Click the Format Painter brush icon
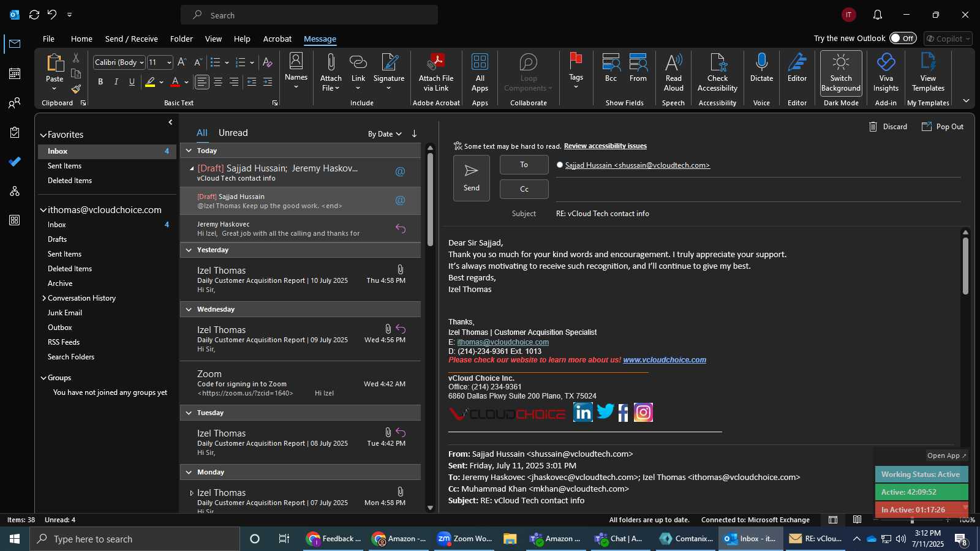Screen dimensions: 980x551 click(x=76, y=89)
